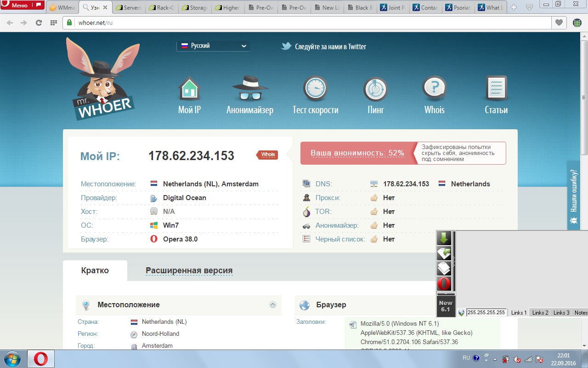This screenshot has height=368, width=588.
Task: Click the Opera taskbar button
Action: 41,359
